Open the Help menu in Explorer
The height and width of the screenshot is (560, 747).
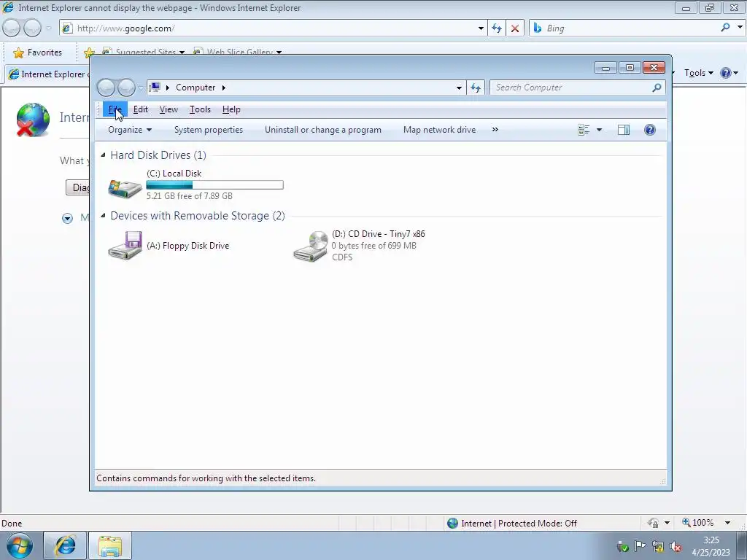click(231, 109)
